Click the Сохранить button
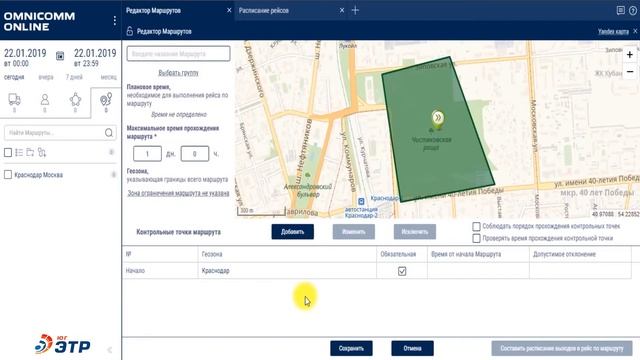The image size is (640, 360). click(x=351, y=349)
